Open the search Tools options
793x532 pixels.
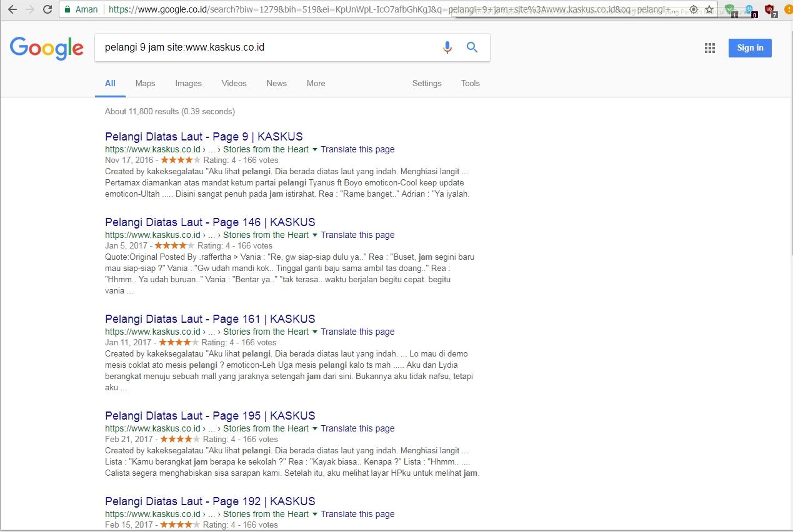pos(470,83)
